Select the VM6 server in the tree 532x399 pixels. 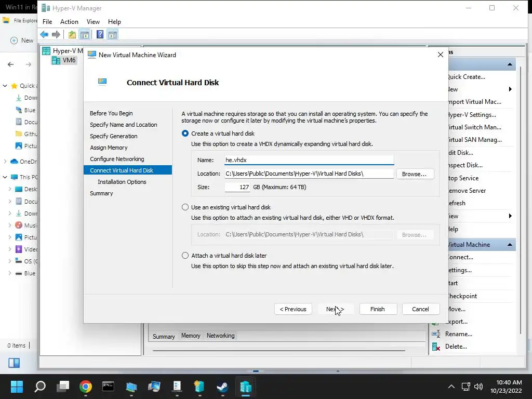pyautogui.click(x=64, y=60)
